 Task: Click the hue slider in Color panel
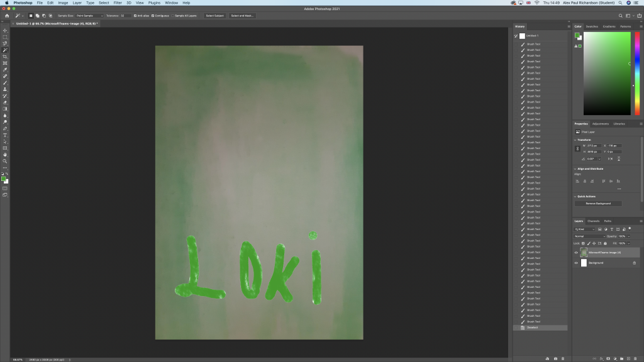pos(637,74)
